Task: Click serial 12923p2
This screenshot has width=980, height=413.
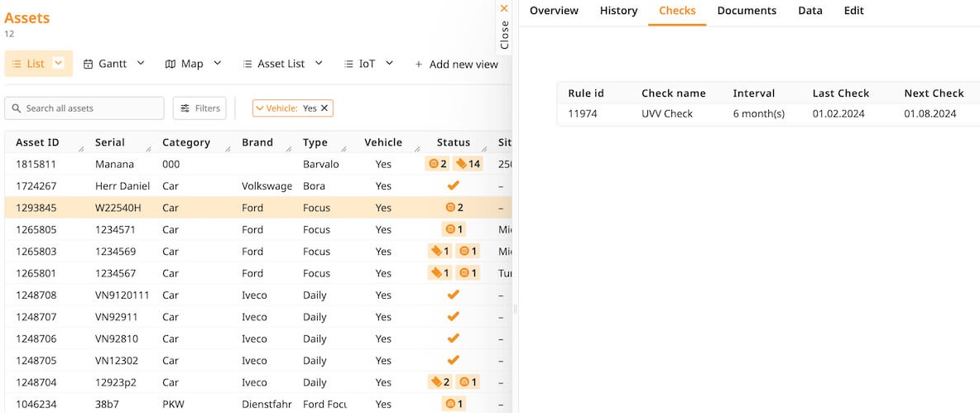Action: [116, 382]
